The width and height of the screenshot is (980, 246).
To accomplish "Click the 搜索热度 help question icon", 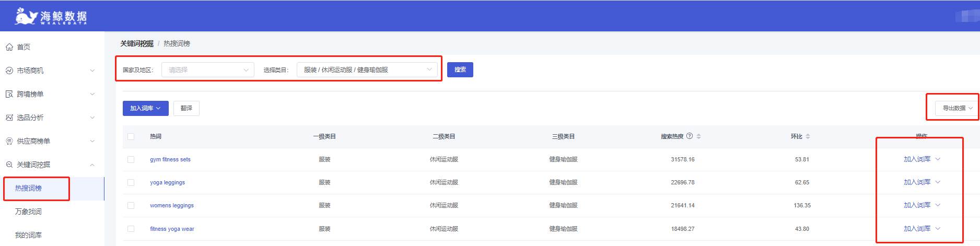I will [x=690, y=136].
